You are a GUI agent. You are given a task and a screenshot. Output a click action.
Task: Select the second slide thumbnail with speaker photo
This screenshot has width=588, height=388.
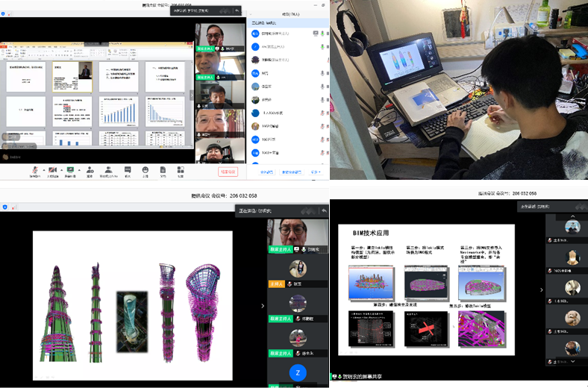pos(72,76)
